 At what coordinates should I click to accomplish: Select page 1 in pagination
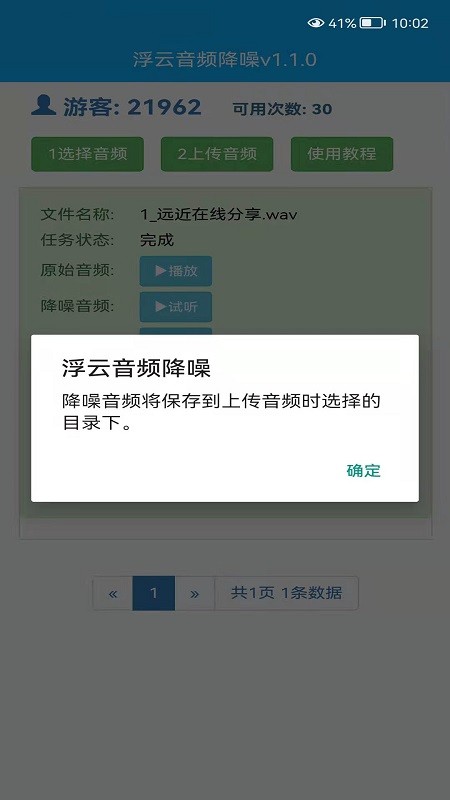(154, 593)
